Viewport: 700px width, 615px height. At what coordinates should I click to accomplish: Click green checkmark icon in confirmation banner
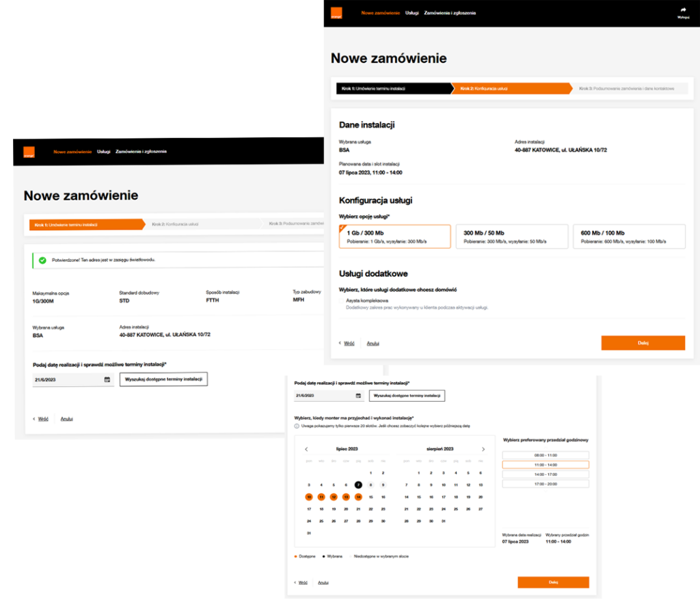pyautogui.click(x=42, y=260)
